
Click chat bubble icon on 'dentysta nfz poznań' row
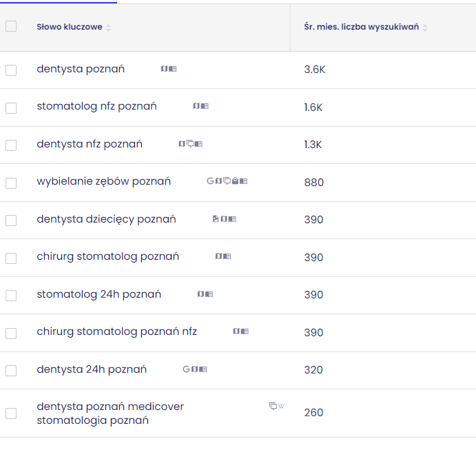point(190,144)
